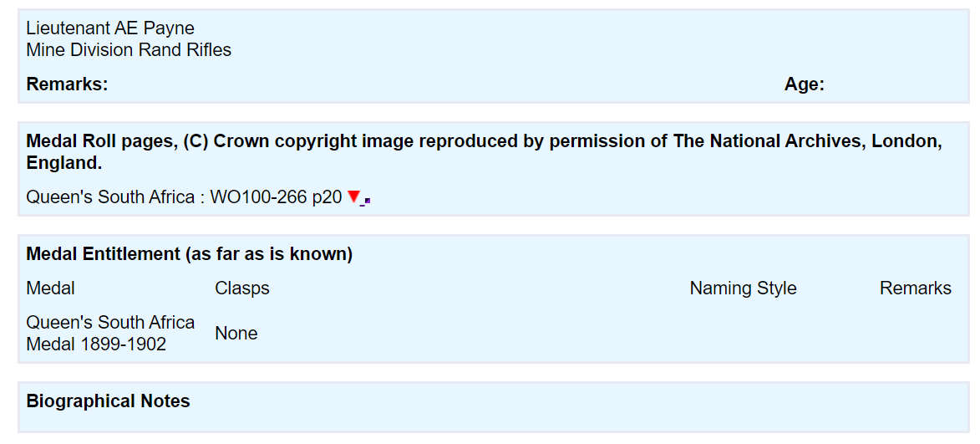This screenshot has height=444, width=980.
Task: Click Queen's South Africa in roll reference
Action: [110, 197]
